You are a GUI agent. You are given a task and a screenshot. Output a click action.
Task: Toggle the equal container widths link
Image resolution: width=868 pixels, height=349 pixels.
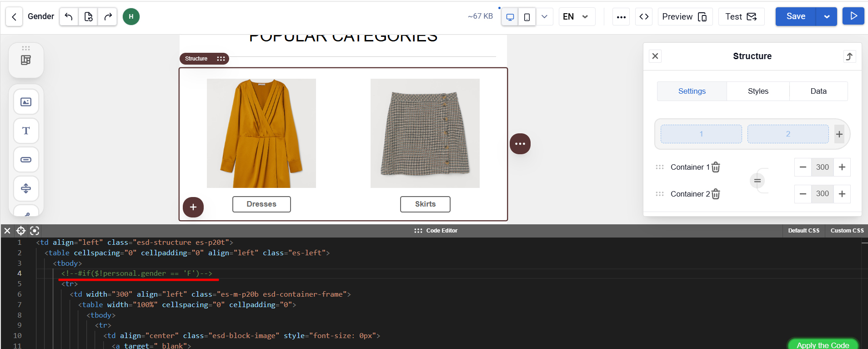pos(757,181)
